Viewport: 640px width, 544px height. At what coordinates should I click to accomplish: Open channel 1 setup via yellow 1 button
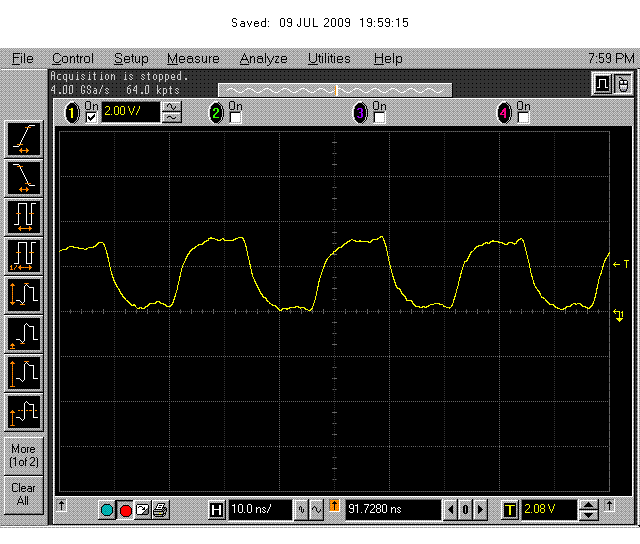[x=72, y=113]
